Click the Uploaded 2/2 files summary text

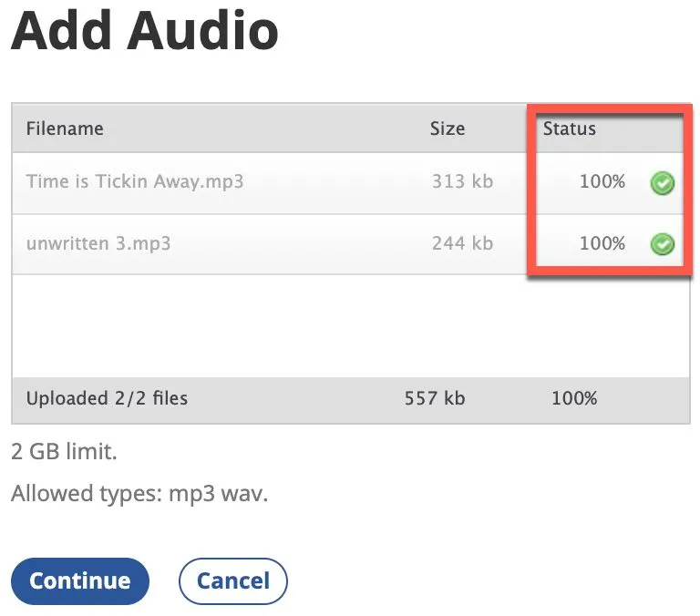pos(107,398)
